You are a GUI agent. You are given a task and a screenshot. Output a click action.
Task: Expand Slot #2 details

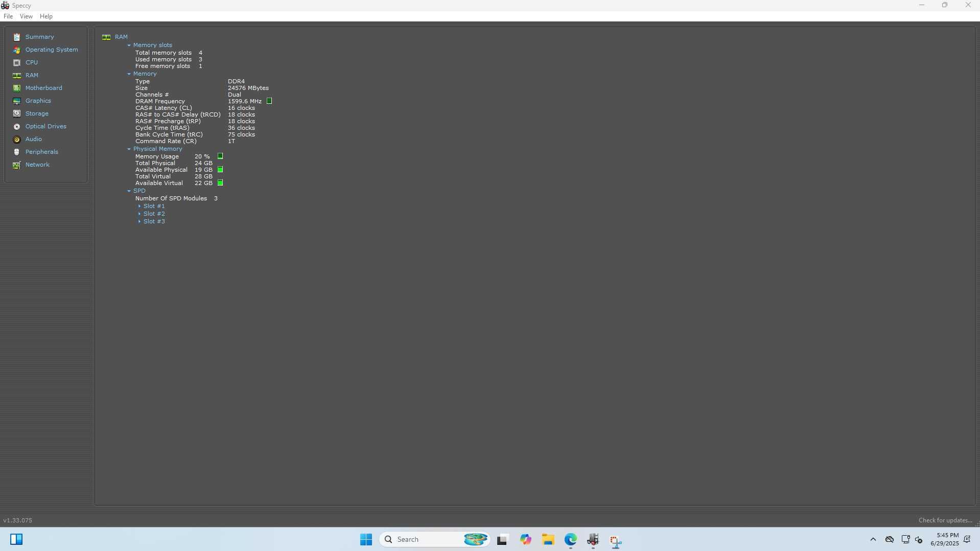pos(139,214)
